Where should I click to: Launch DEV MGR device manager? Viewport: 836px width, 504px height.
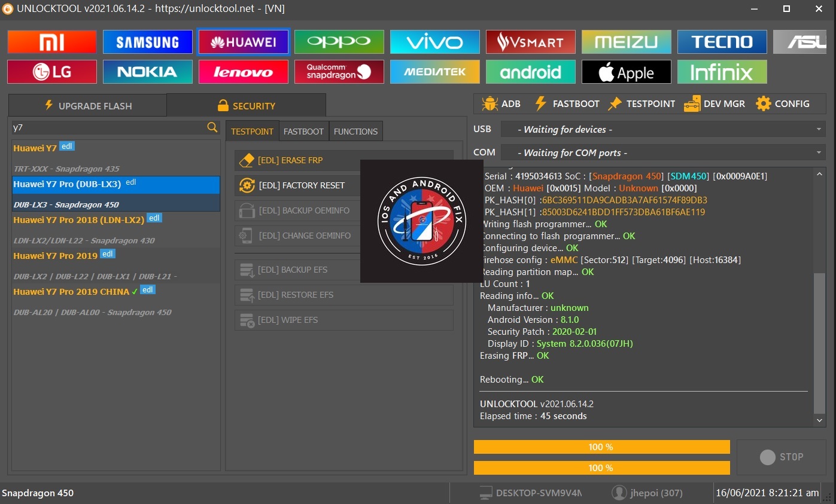(715, 103)
